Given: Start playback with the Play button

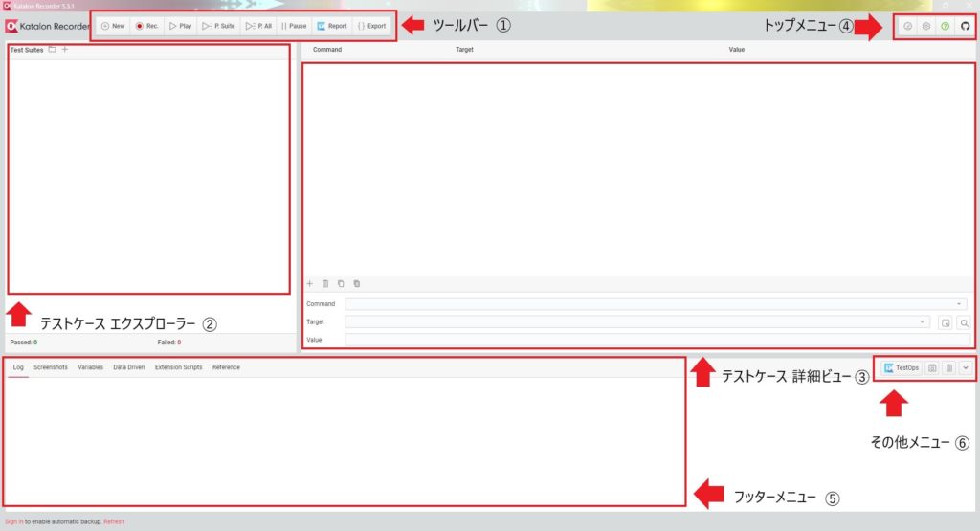Looking at the screenshot, I should coord(181,26).
